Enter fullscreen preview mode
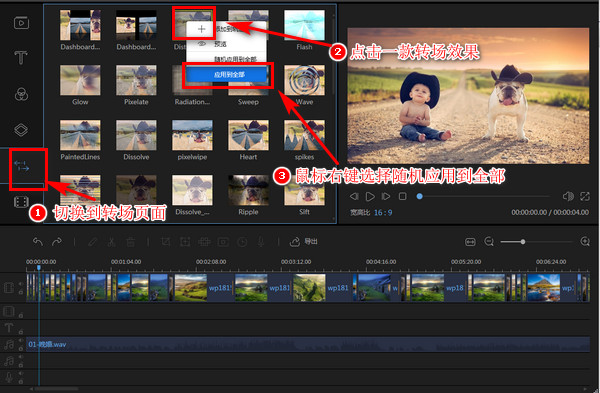This screenshot has width=600, height=393. 585,196
